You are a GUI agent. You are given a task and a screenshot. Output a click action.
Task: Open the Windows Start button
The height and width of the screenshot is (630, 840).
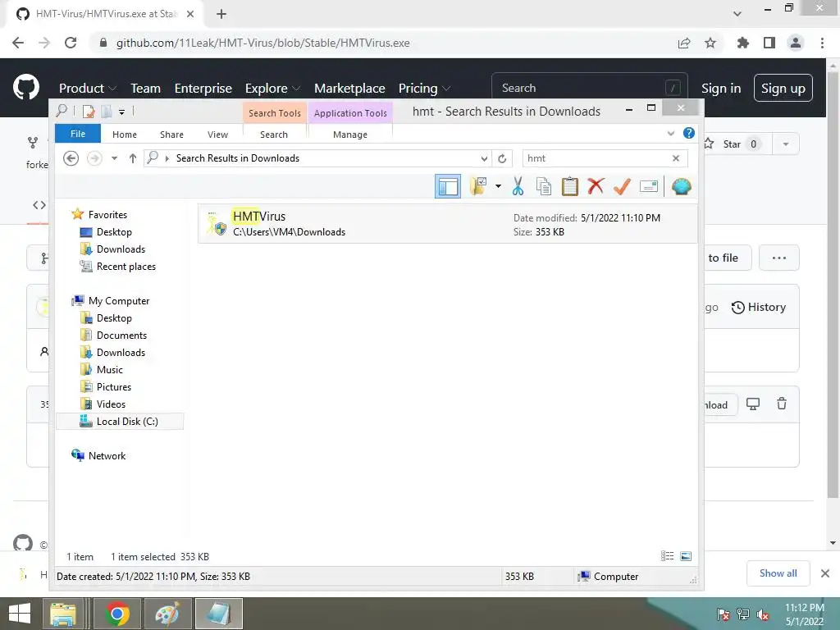click(x=20, y=614)
